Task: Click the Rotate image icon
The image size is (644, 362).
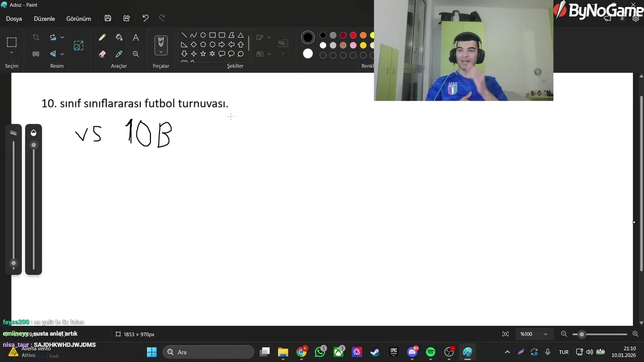Action: coord(53,37)
